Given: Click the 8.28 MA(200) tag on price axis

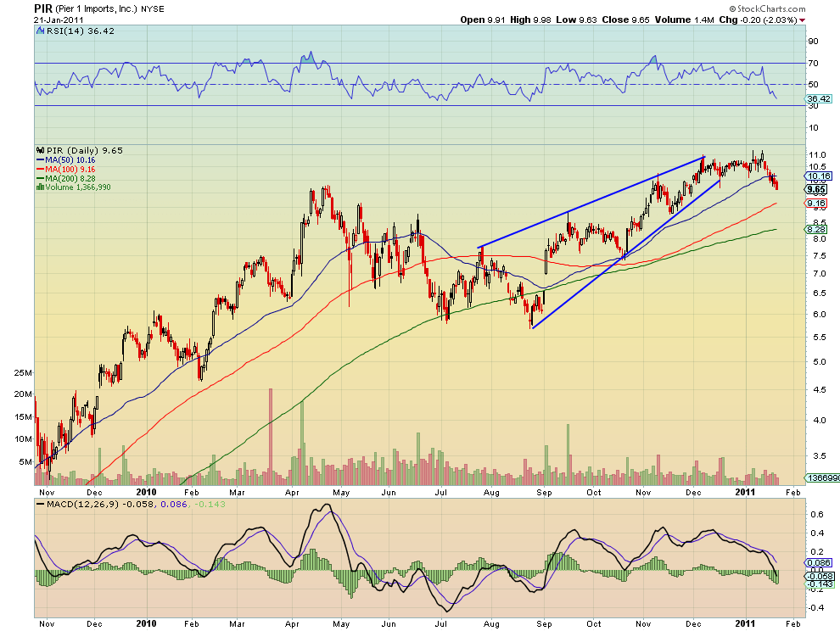Looking at the screenshot, I should [816, 229].
